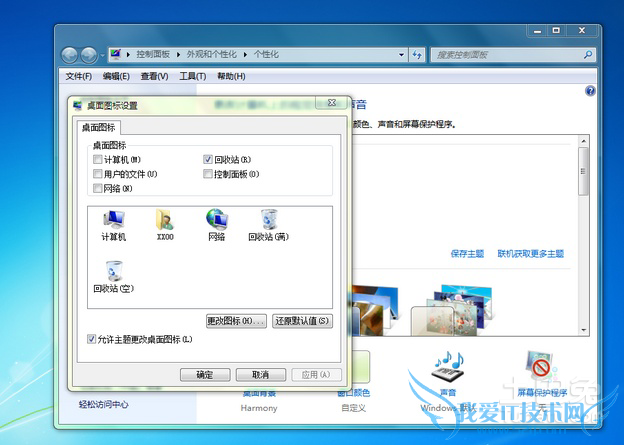Open the 轻松访问中心 link
This screenshot has width=624, height=445.
[x=103, y=404]
